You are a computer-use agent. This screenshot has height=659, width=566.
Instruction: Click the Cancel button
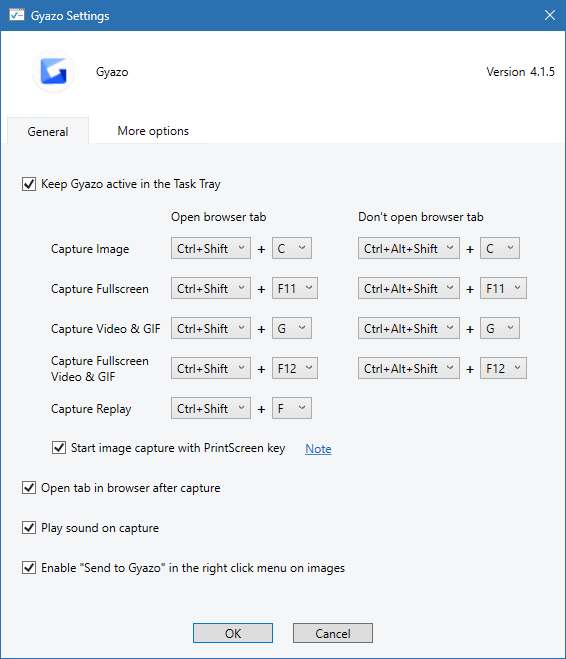(x=333, y=633)
